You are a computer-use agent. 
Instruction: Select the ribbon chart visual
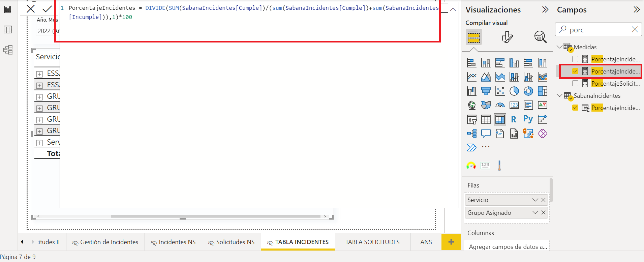pos(542,77)
